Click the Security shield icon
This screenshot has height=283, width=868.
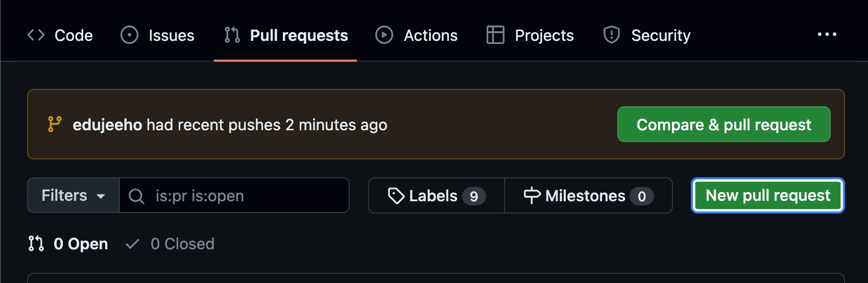coord(611,35)
